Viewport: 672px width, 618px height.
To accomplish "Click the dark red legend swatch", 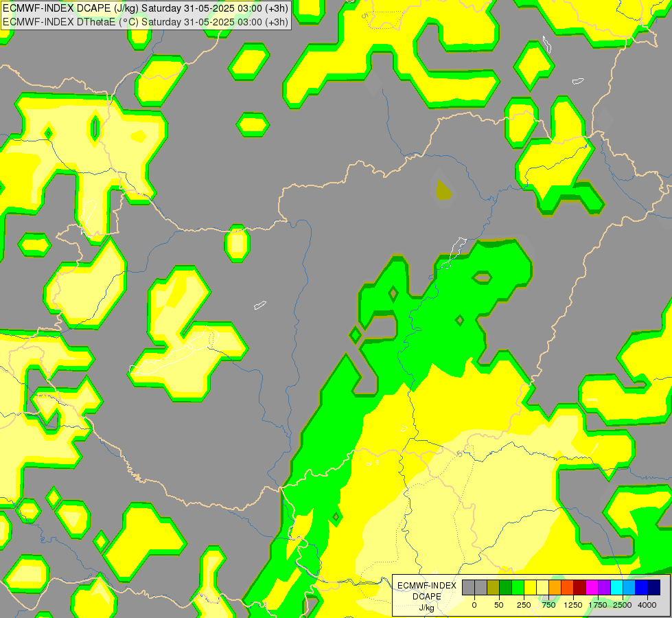I will (x=579, y=587).
